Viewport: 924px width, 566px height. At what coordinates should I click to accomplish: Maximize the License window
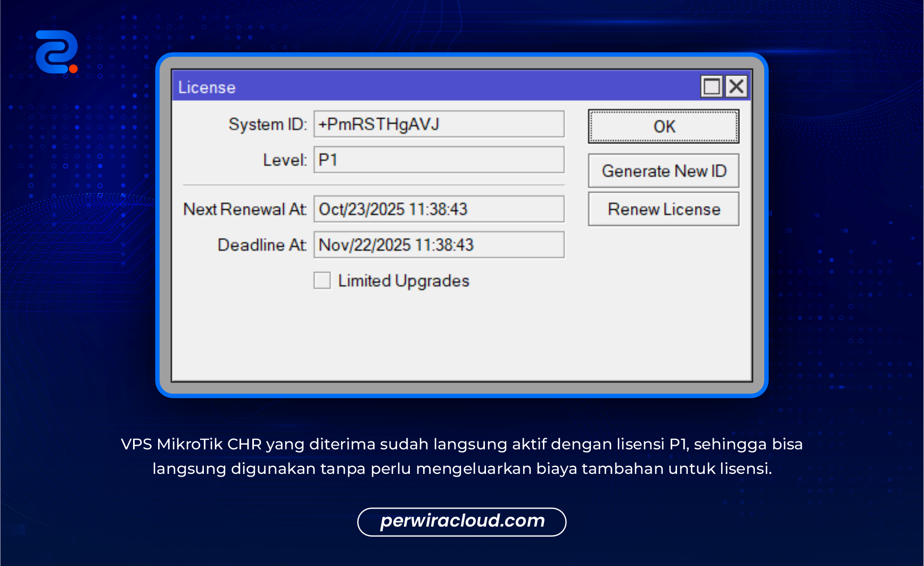pos(712,86)
